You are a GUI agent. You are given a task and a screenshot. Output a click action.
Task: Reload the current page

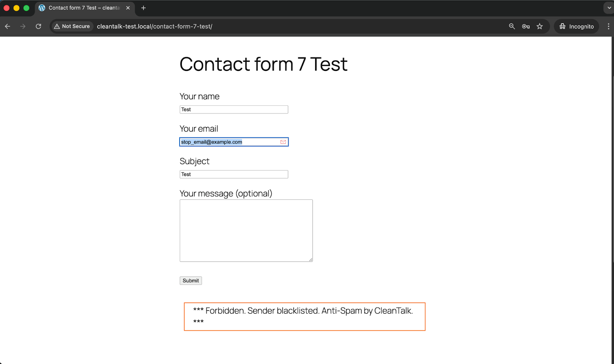38,26
